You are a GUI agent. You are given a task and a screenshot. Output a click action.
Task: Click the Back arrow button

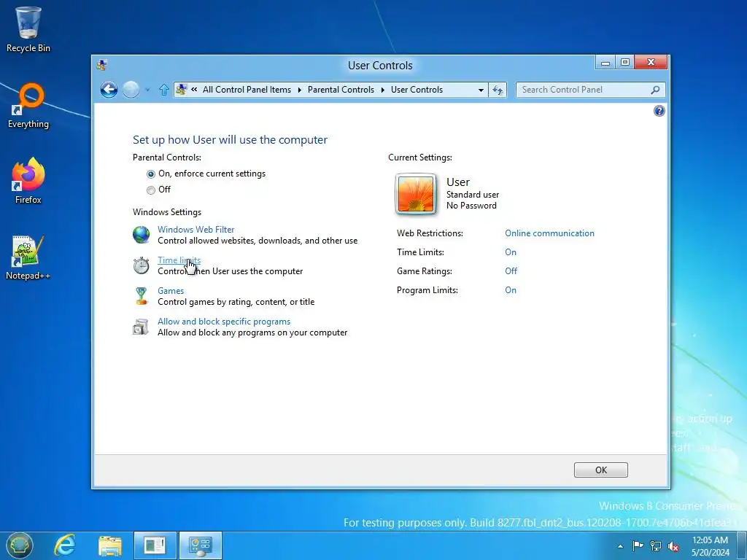click(109, 90)
